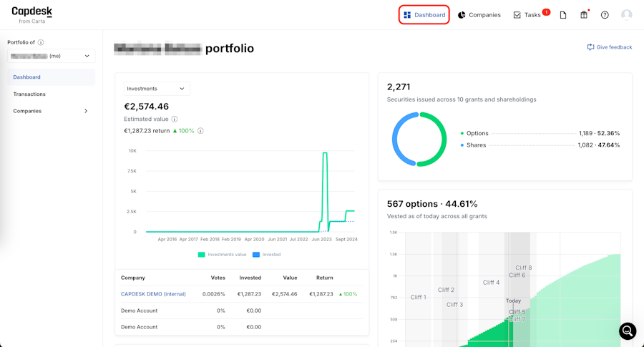644x347 pixels.
Task: Open the user profile avatar
Action: coord(627,15)
